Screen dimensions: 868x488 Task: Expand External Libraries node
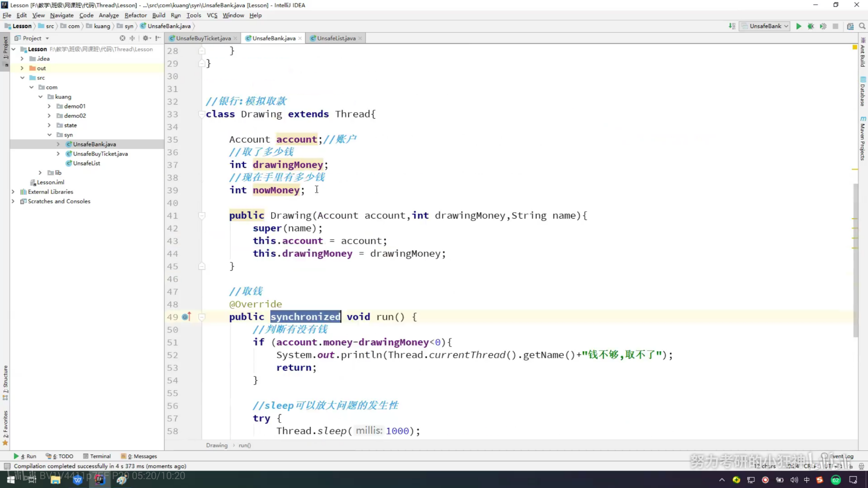(x=13, y=191)
